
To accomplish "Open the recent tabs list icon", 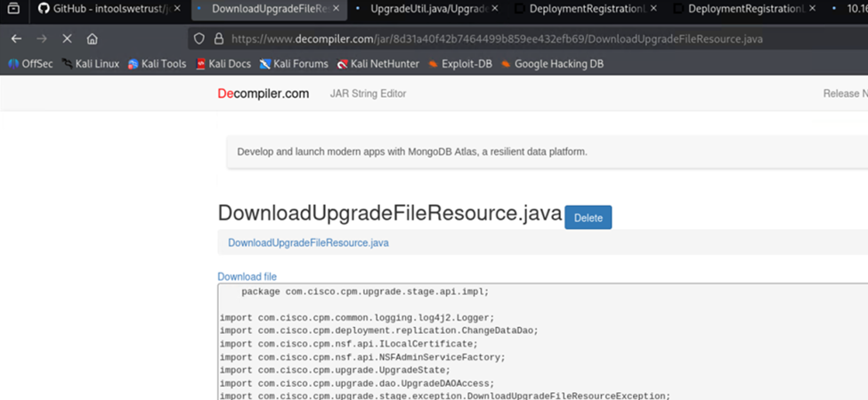I will click(13, 9).
